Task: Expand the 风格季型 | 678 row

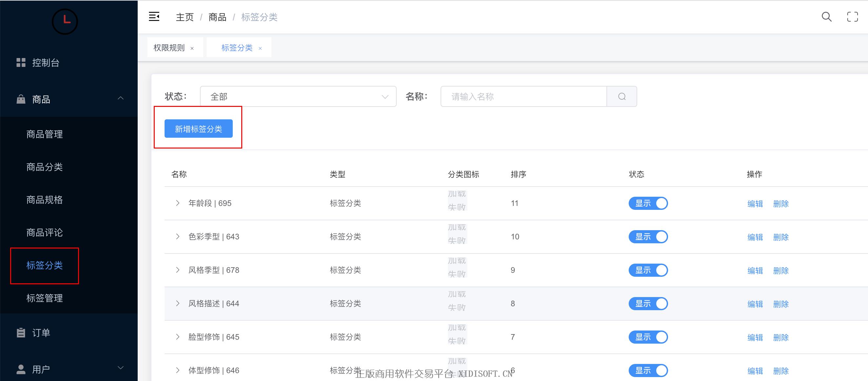Action: tap(178, 270)
